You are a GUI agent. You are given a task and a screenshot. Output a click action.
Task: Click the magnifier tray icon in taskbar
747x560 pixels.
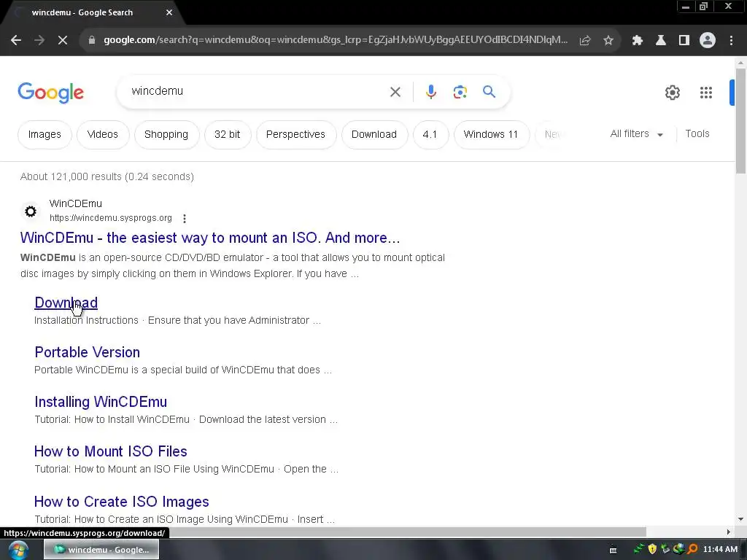pyautogui.click(x=693, y=550)
